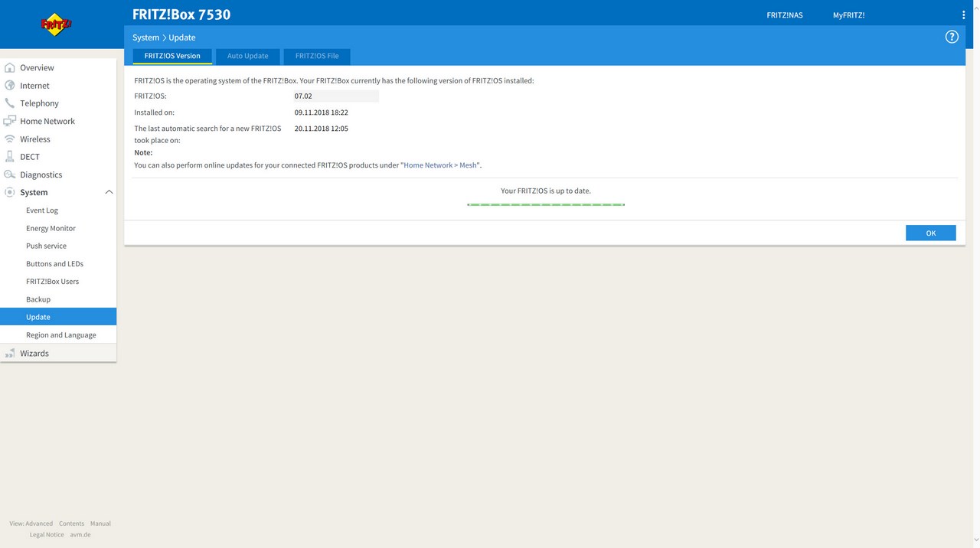Click the View: Advanced footer link
This screenshot has width=980, height=548.
tap(31, 524)
